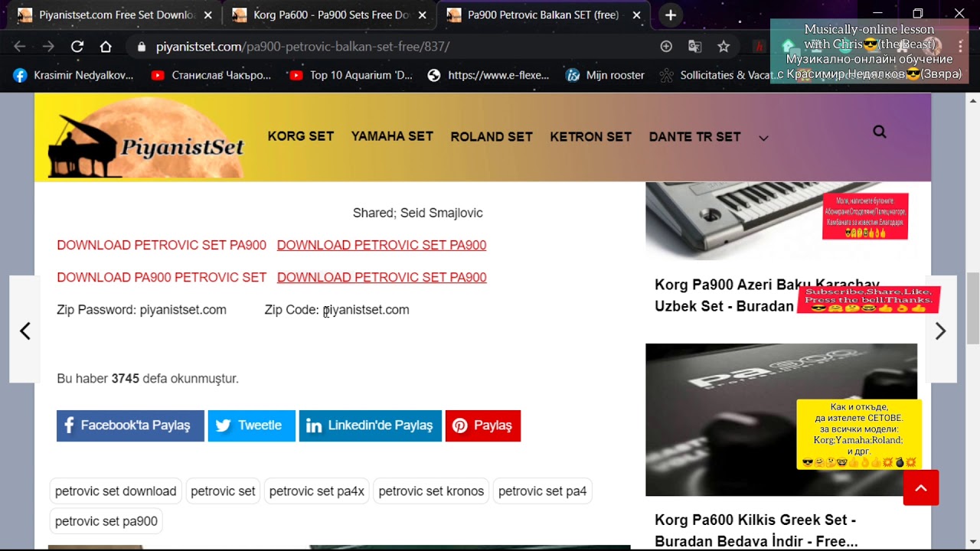Image resolution: width=980 pixels, height=551 pixels.
Task: Open Mijn rooster bookmark
Action: (605, 75)
